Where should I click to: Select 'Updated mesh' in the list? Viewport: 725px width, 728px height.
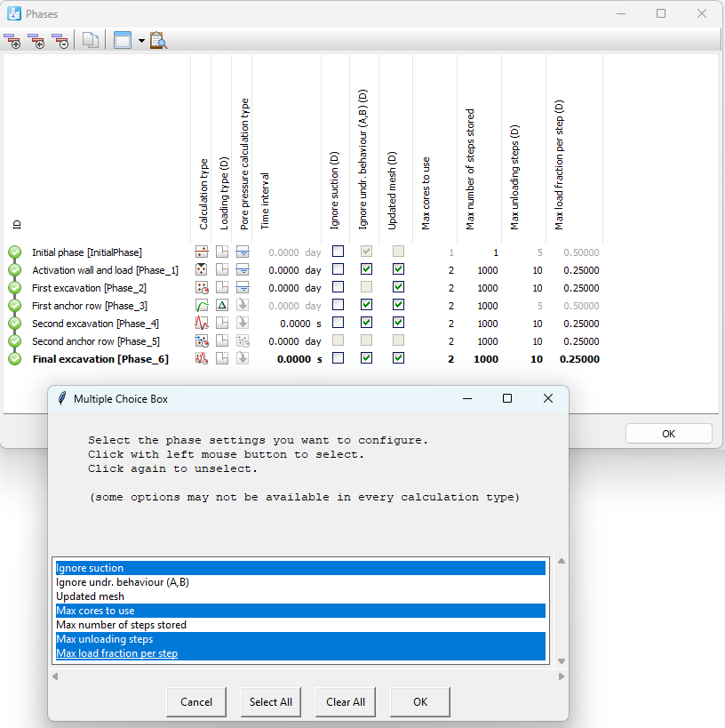pos(90,596)
